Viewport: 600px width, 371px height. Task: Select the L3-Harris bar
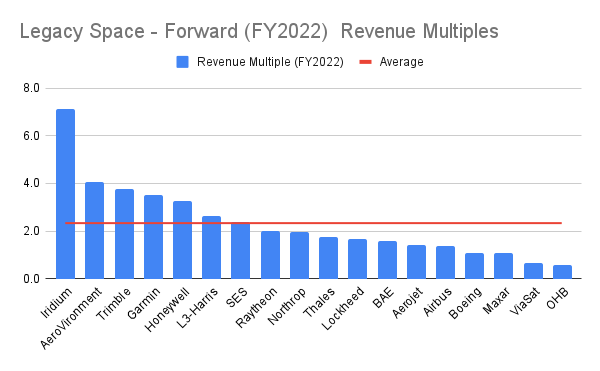tap(212, 247)
